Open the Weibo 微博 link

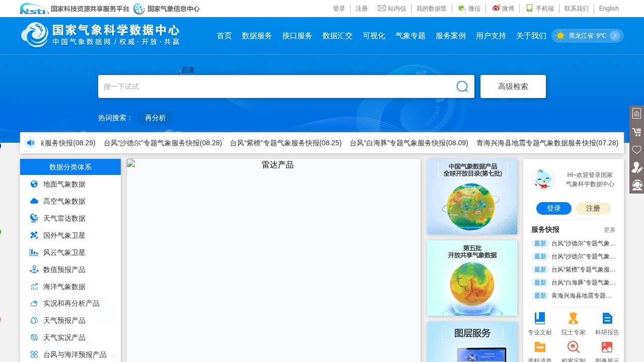click(x=503, y=9)
